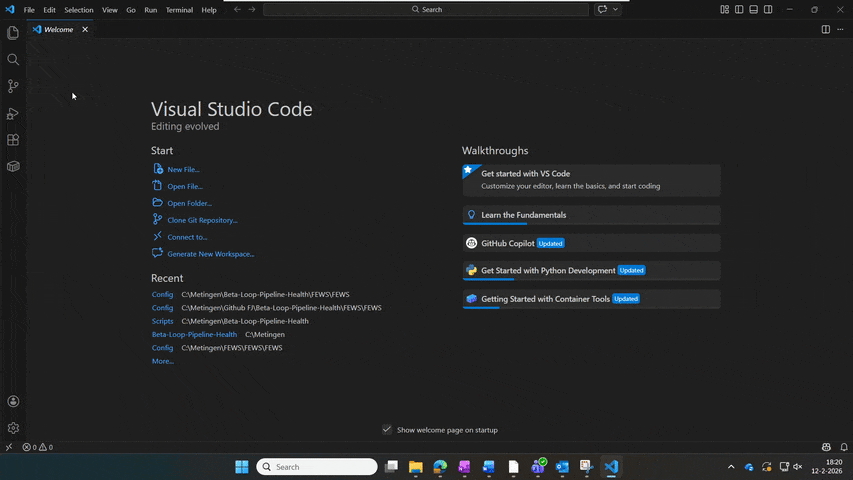
Task: Open the File menu
Action: tap(29, 10)
